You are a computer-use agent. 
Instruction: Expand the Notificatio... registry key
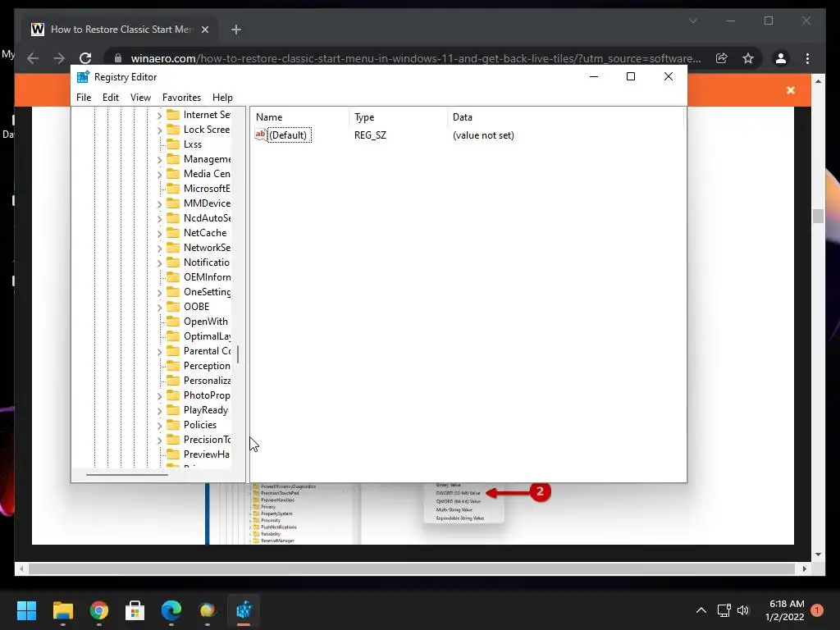click(x=159, y=263)
